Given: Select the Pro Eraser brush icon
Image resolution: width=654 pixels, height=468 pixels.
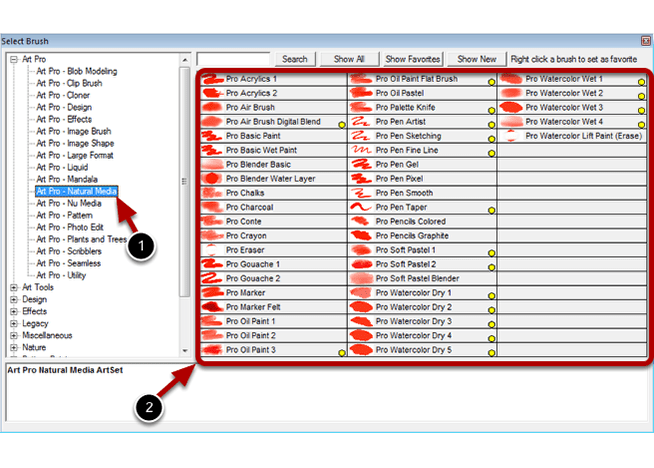Looking at the screenshot, I should (213, 250).
